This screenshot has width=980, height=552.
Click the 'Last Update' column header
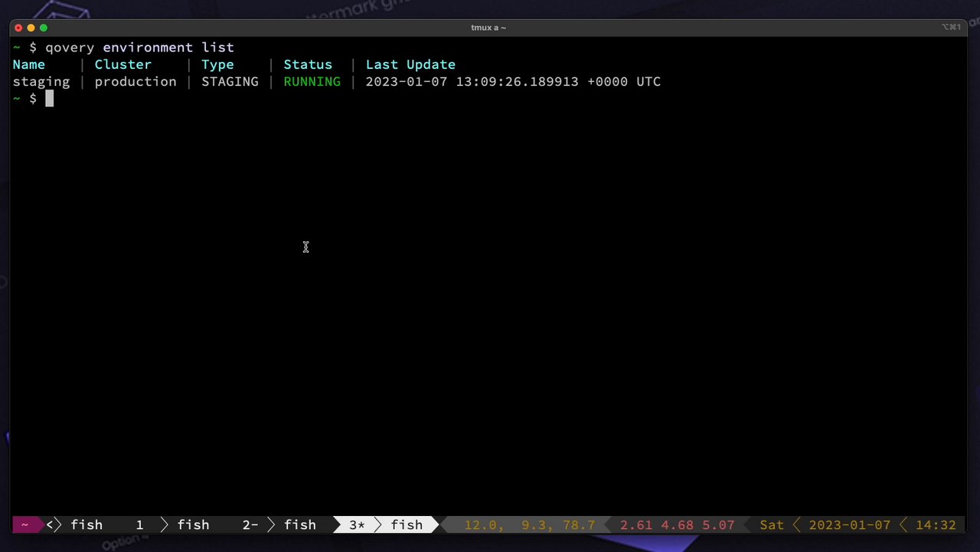pos(410,64)
